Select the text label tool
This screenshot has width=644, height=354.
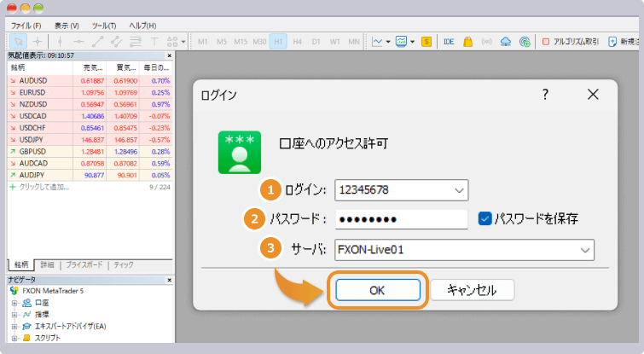(x=154, y=42)
